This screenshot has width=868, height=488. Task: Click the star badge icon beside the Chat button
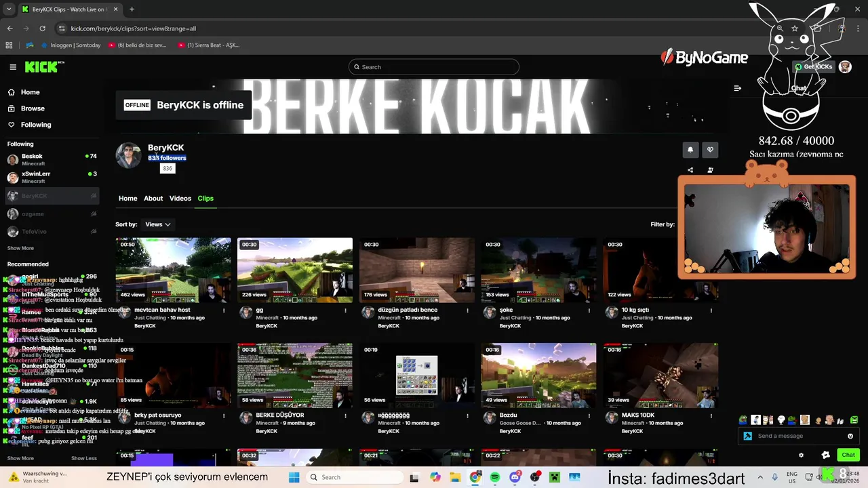click(825, 455)
